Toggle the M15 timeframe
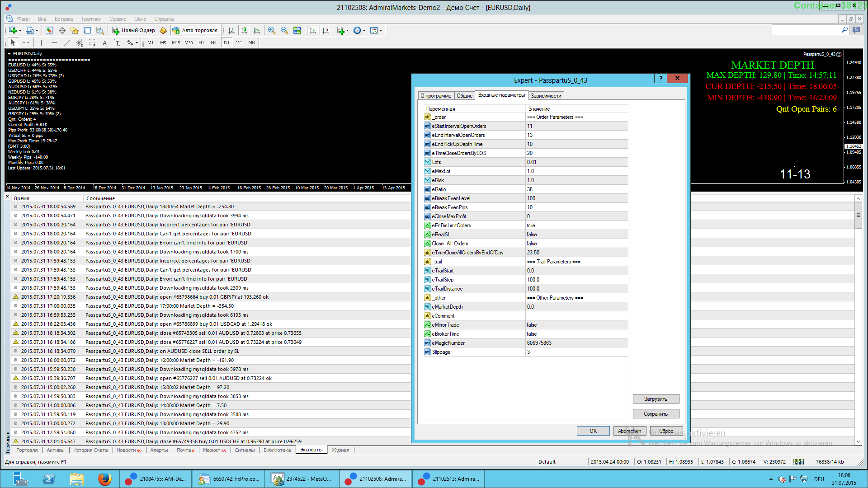Viewport: 868px width, 488px height. click(x=176, y=42)
